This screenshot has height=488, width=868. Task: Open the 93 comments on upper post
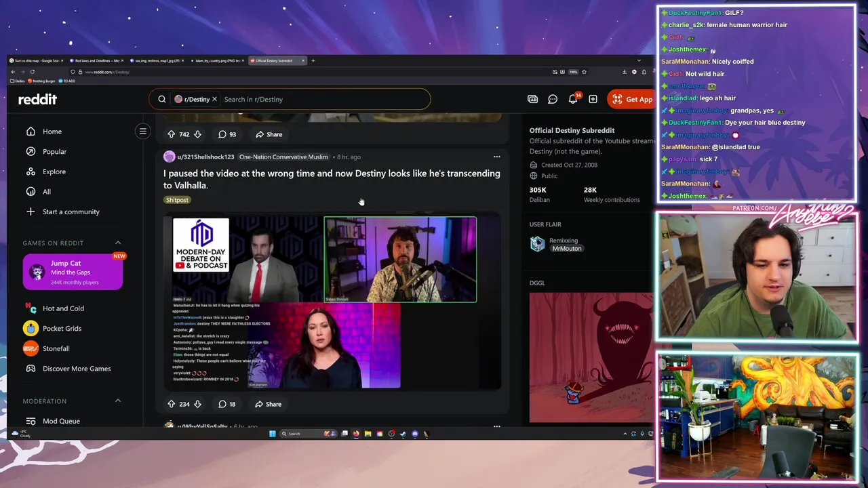click(x=227, y=134)
